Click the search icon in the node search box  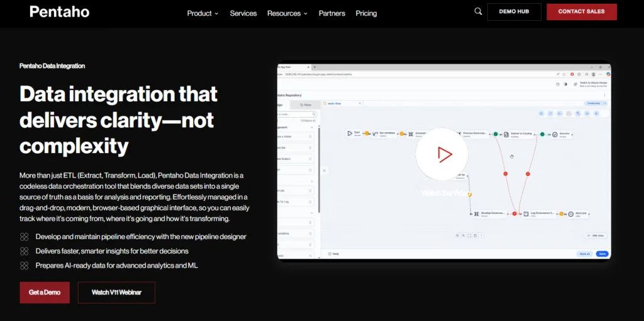pyautogui.click(x=314, y=115)
